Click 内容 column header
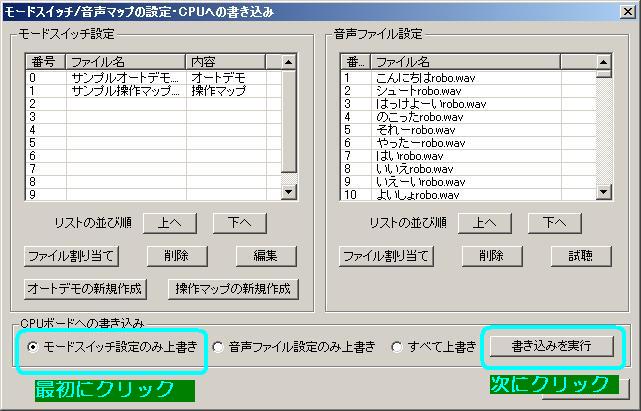The width and height of the screenshot is (641, 411). coord(225,62)
